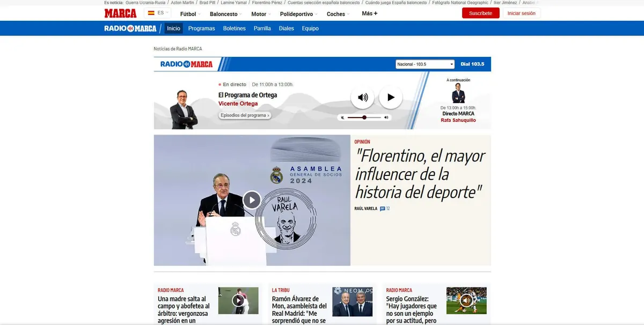Viewport: 644px width, 325px height.
Task: Click the Dial 103.5 label
Action: [x=472, y=64]
